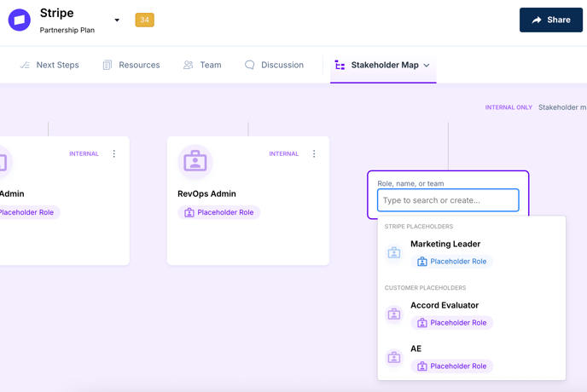Viewport: 587px width, 392px height.
Task: Click the yellow 34 badge
Action: click(144, 20)
